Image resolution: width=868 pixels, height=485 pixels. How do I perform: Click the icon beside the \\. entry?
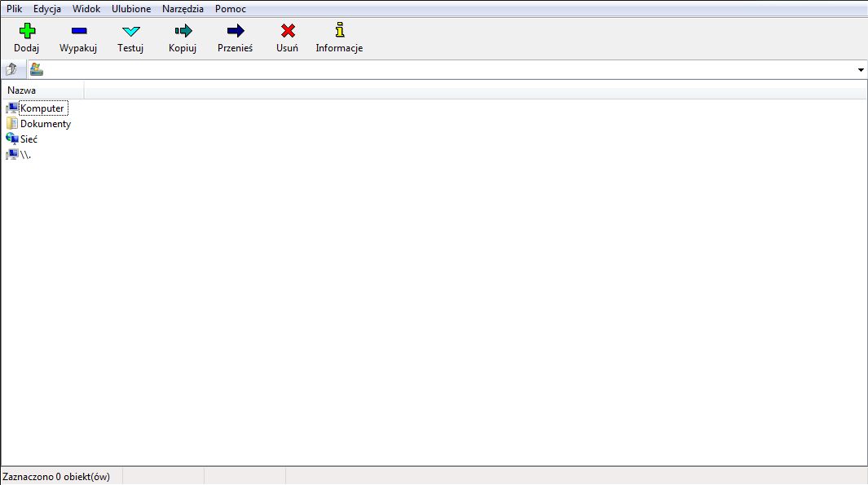coord(11,155)
